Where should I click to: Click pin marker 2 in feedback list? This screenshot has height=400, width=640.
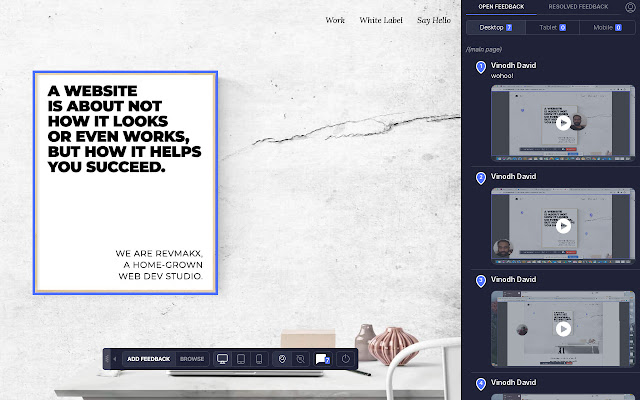(481, 178)
